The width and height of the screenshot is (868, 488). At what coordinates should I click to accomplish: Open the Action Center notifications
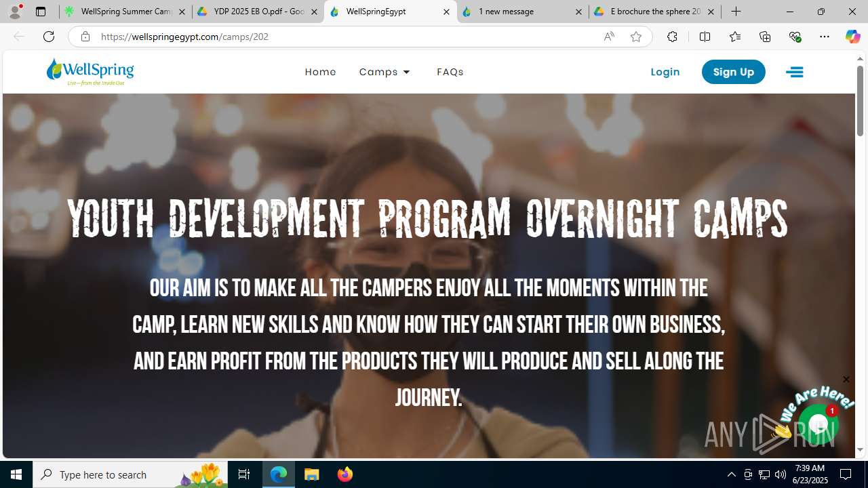click(x=846, y=474)
